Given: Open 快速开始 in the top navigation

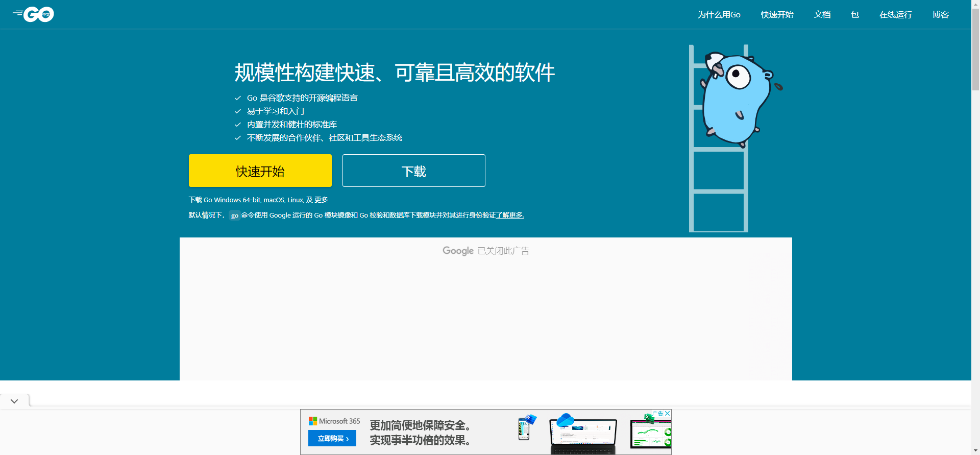Looking at the screenshot, I should [x=777, y=14].
